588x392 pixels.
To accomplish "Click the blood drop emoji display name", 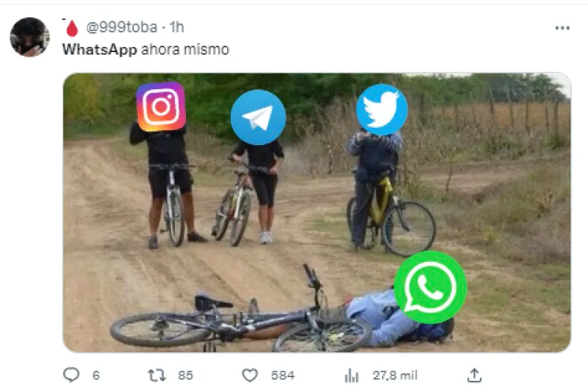I will (71, 28).
